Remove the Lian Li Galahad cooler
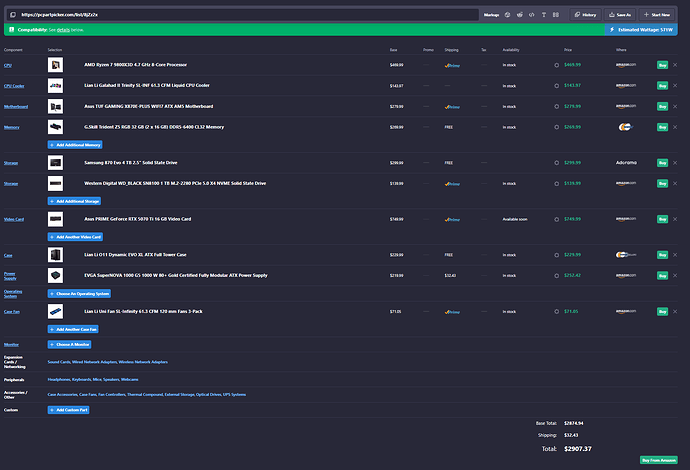The height and width of the screenshot is (470, 690). click(675, 85)
